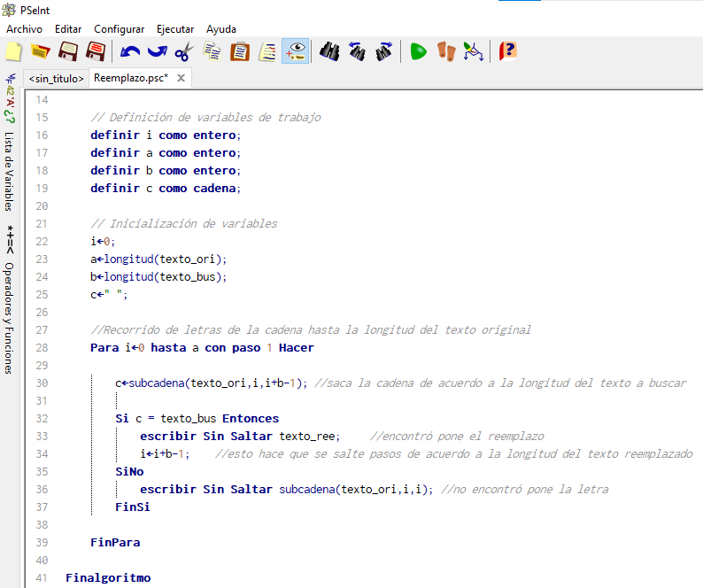The width and height of the screenshot is (703, 588).
Task: Click the 'FinSi' keyword
Action: pyautogui.click(x=132, y=507)
